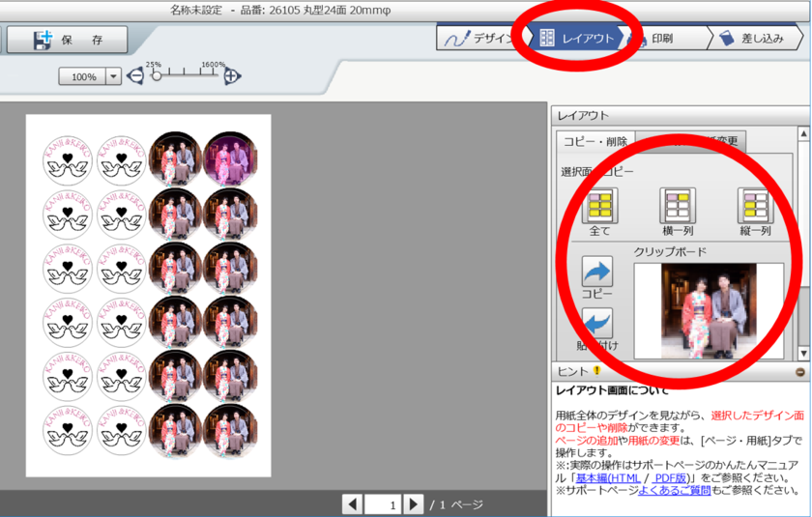Click the zoom in plus icon
This screenshot has width=812, height=517.
[232, 76]
